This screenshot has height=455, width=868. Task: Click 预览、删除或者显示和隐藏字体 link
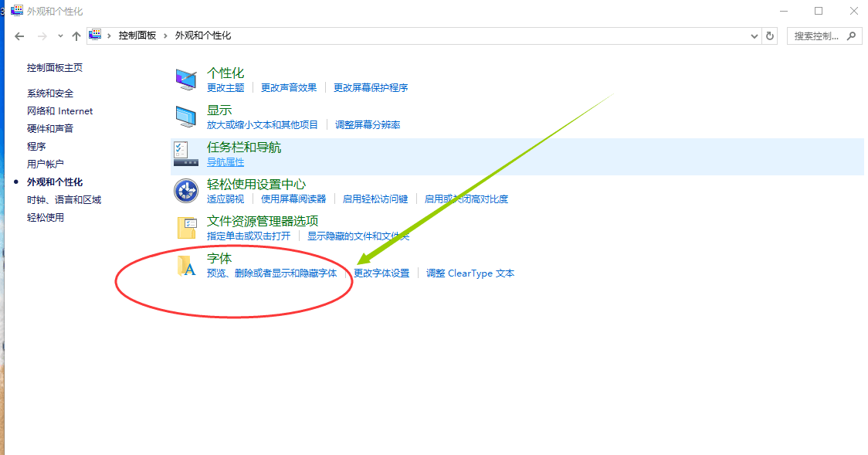pyautogui.click(x=272, y=273)
